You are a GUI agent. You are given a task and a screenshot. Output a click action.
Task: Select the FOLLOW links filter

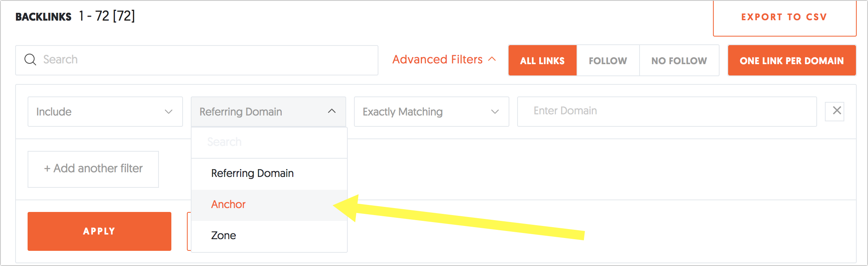point(608,60)
